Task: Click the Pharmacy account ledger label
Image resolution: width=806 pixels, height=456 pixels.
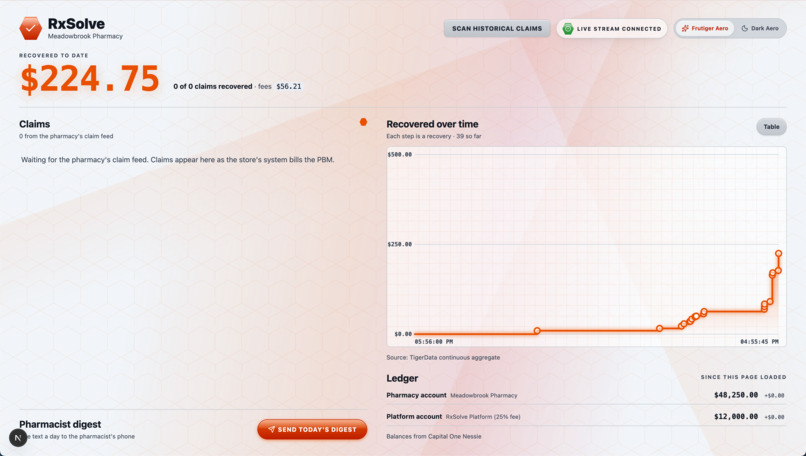Action: pyautogui.click(x=416, y=395)
